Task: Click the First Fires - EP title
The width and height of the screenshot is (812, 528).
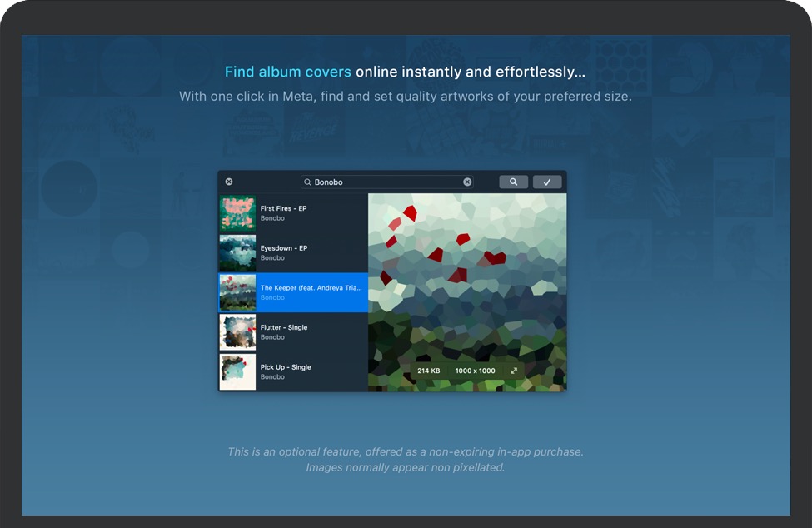Action: click(x=283, y=208)
